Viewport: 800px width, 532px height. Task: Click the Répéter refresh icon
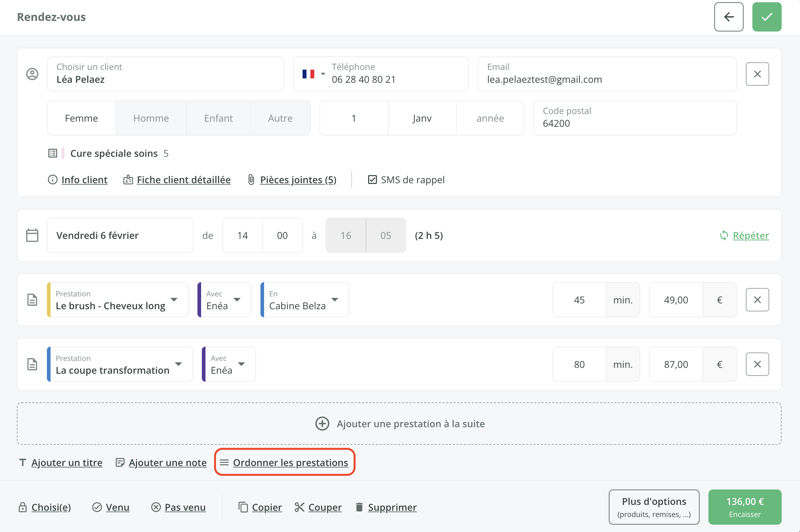point(724,235)
